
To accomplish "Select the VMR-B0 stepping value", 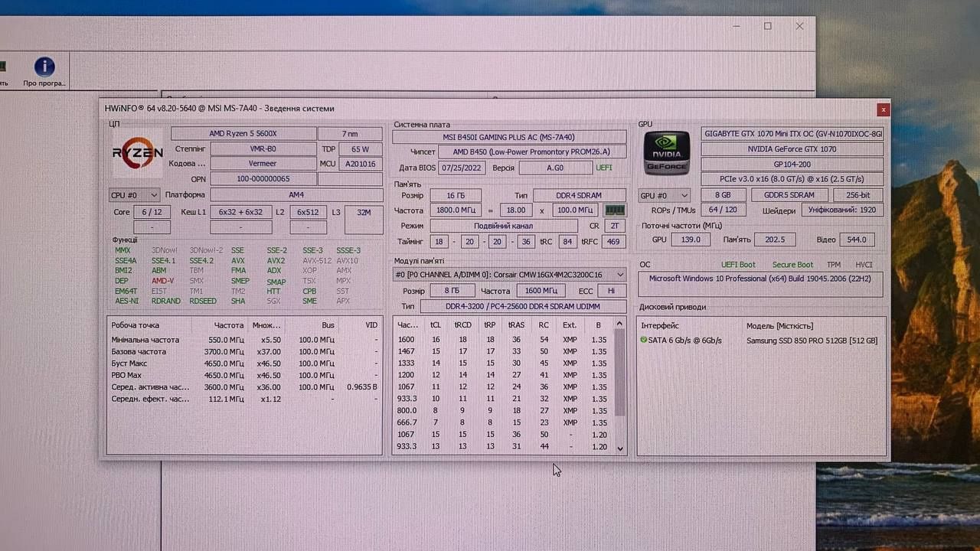I will tap(263, 149).
